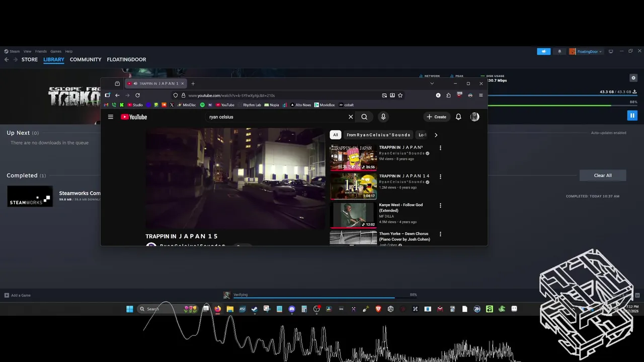
Task: Close the TRAPPIN IN JAPAN browser tab
Action: pos(182,83)
